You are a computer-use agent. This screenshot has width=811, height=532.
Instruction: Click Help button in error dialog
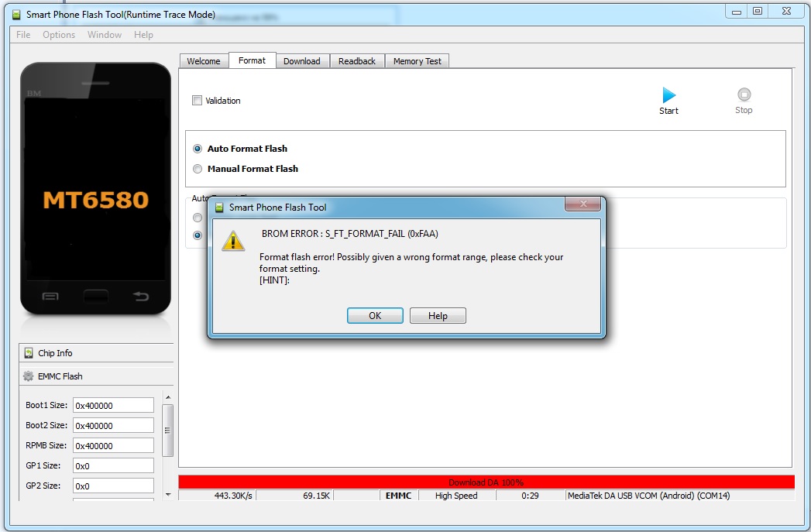pos(438,315)
